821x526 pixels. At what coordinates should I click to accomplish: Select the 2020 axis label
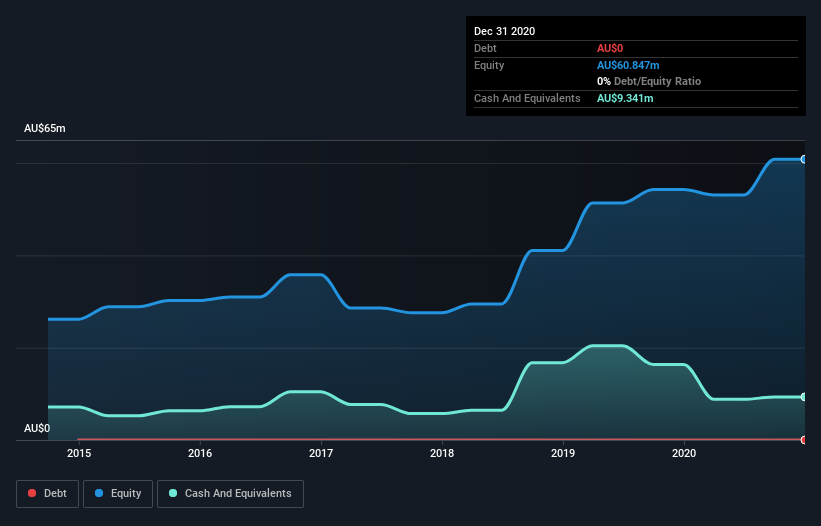tap(684, 453)
